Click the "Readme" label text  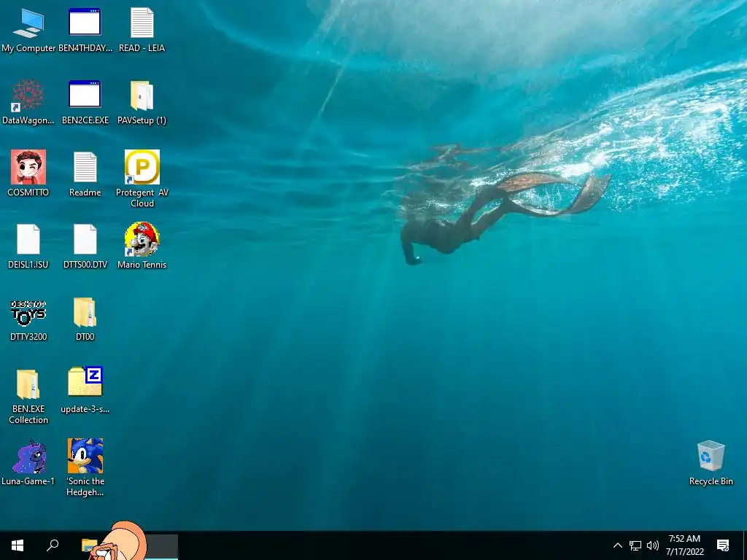(85, 192)
